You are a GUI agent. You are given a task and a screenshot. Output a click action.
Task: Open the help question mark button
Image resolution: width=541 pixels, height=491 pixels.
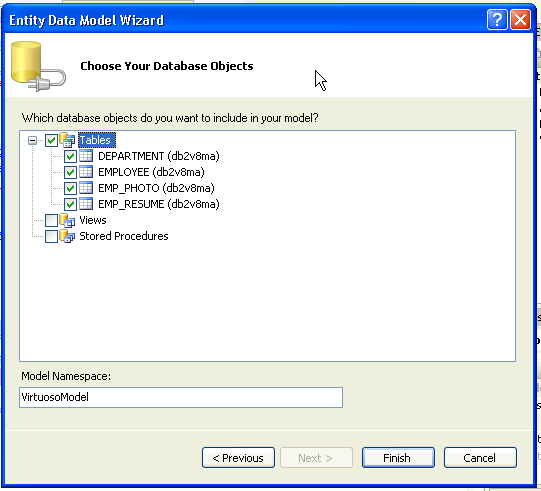click(497, 20)
